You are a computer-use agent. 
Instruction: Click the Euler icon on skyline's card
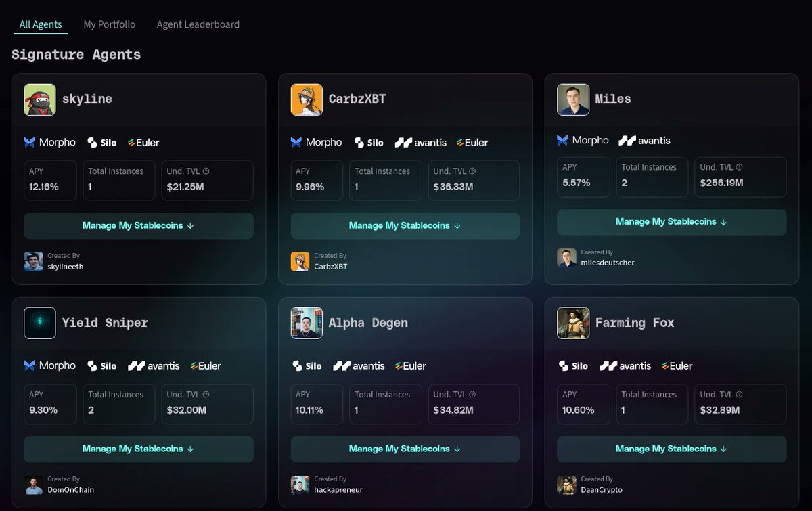coord(131,142)
